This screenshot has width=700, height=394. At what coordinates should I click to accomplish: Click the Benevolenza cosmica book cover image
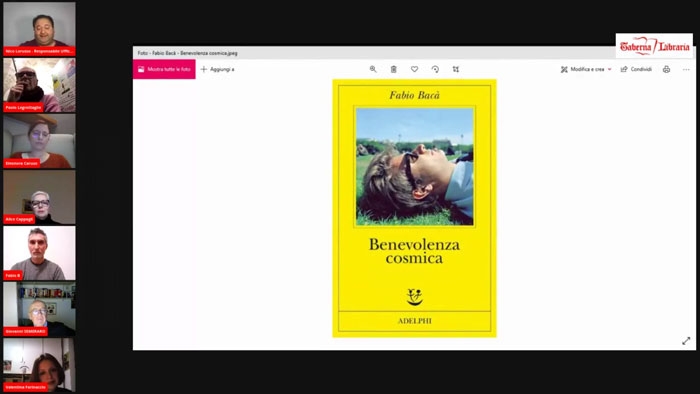414,208
